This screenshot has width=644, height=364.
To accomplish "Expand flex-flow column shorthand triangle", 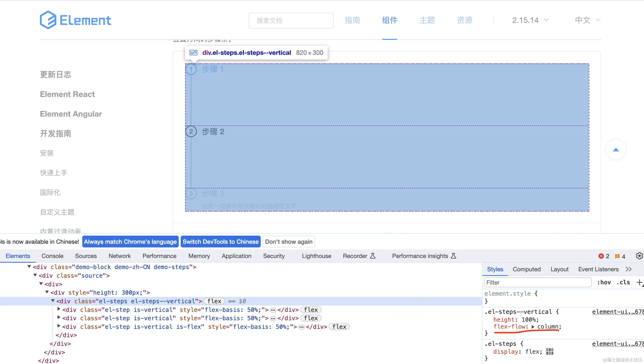I will coord(533,327).
